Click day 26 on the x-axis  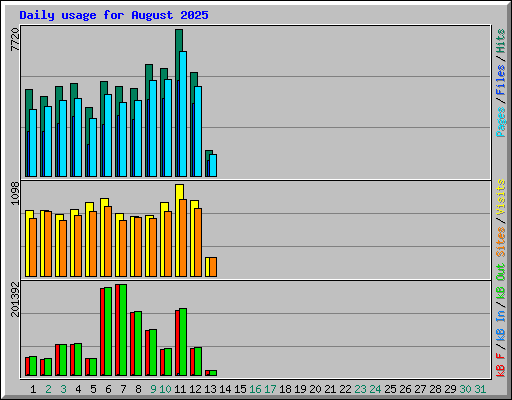[405, 389]
